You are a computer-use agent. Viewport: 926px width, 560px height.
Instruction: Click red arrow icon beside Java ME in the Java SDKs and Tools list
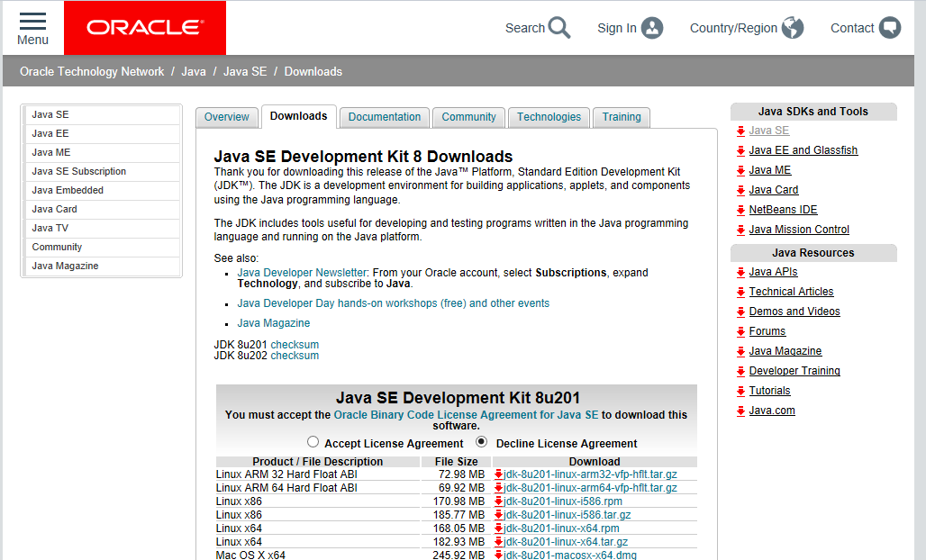(740, 171)
